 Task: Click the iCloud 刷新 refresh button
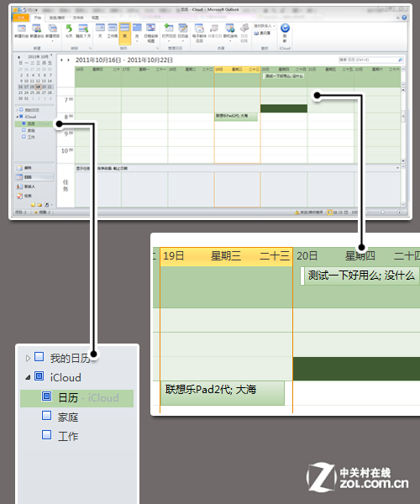tap(285, 33)
